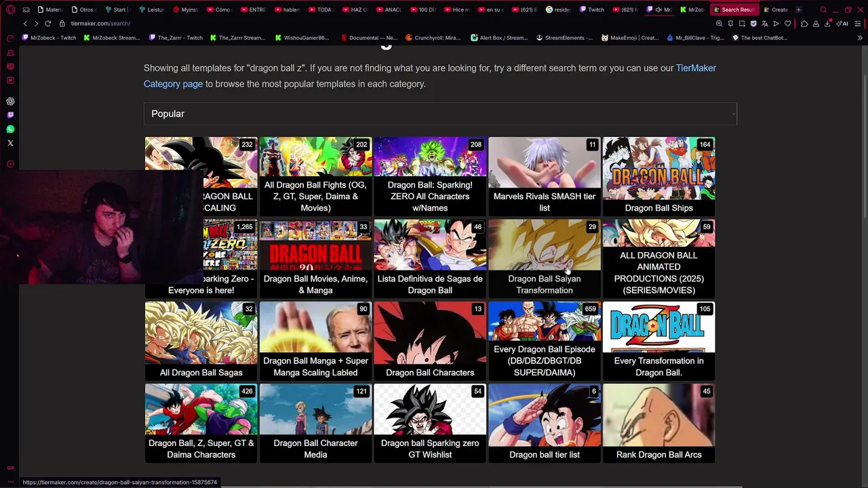This screenshot has height=488, width=868.
Task: Open a new tab with the plus button
Action: click(x=798, y=9)
